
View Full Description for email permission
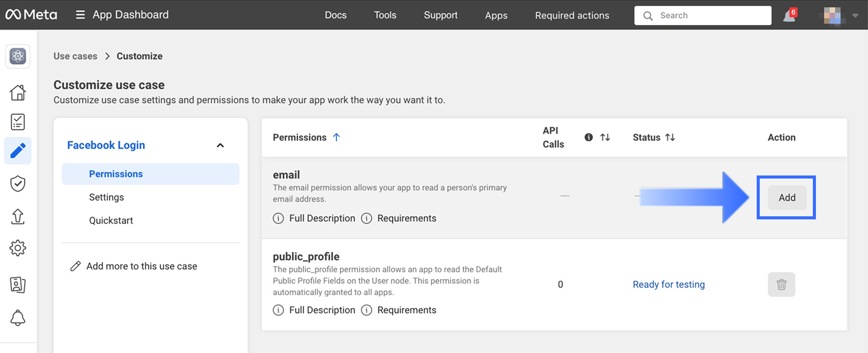322,218
